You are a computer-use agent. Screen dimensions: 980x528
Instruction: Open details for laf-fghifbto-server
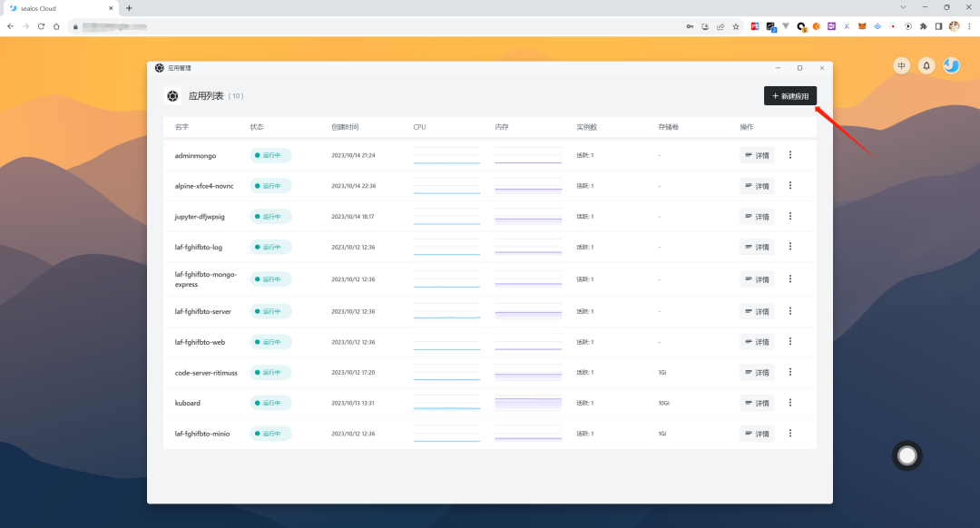pyautogui.click(x=757, y=311)
